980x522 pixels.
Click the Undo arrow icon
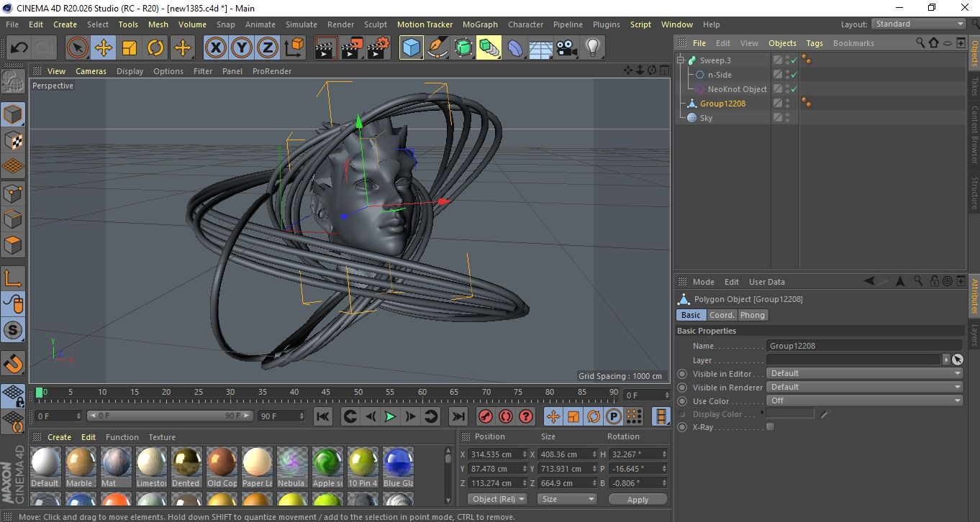pyautogui.click(x=19, y=48)
